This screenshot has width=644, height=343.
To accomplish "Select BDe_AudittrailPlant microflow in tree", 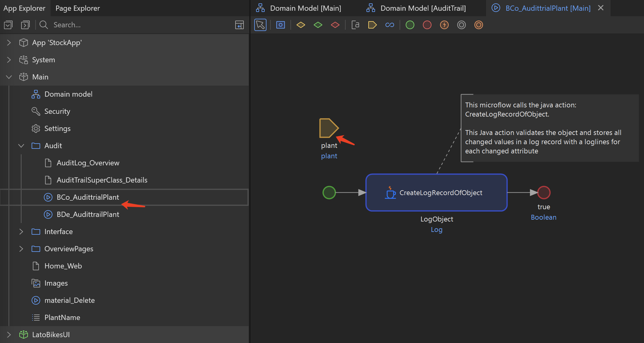I will coord(88,214).
